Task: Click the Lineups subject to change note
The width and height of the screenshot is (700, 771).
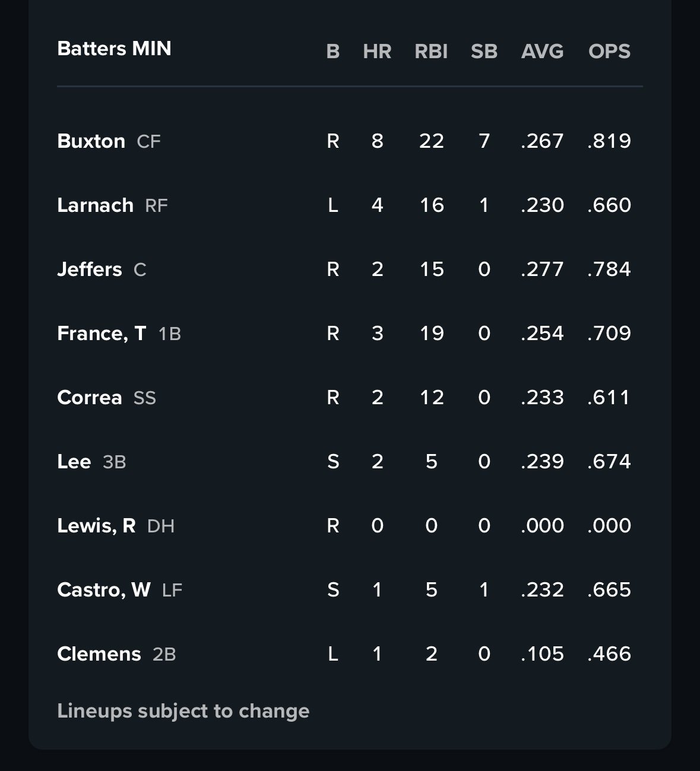Action: pos(183,711)
